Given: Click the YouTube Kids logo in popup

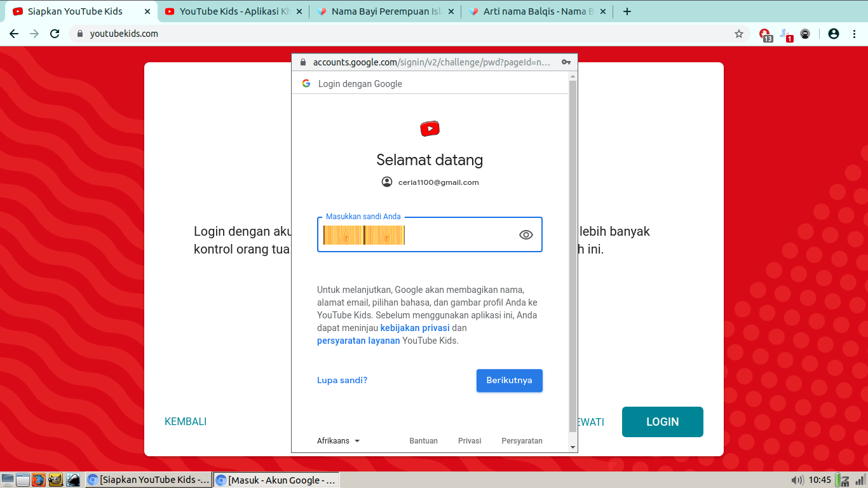Looking at the screenshot, I should point(430,129).
